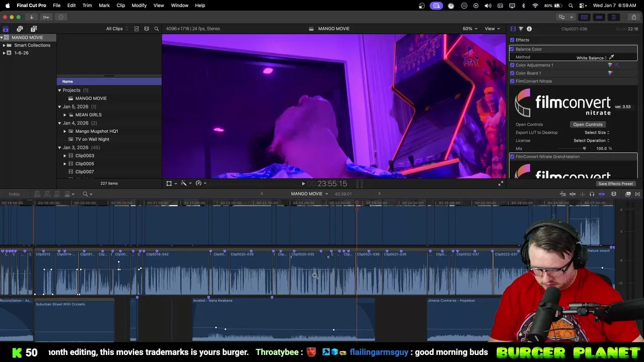Click the white balance eyedropper
The image size is (644, 362).
[612, 57]
